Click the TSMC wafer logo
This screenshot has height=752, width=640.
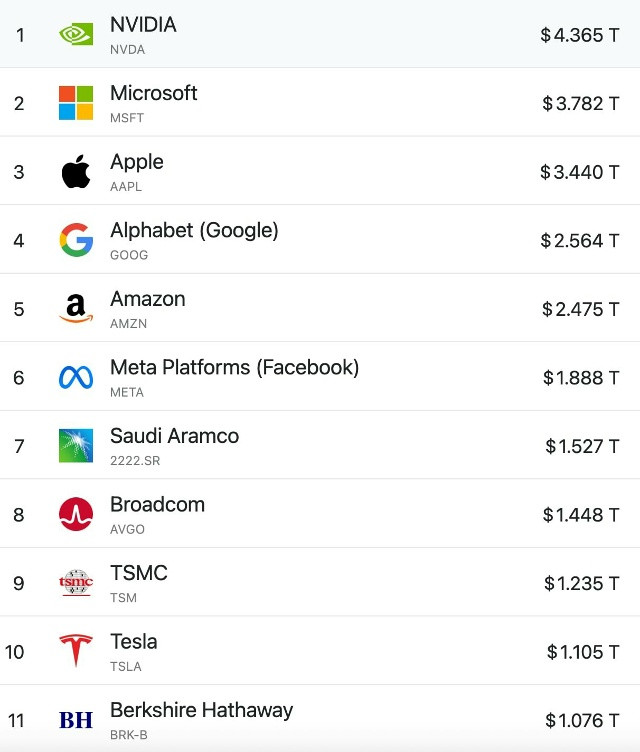tap(76, 583)
